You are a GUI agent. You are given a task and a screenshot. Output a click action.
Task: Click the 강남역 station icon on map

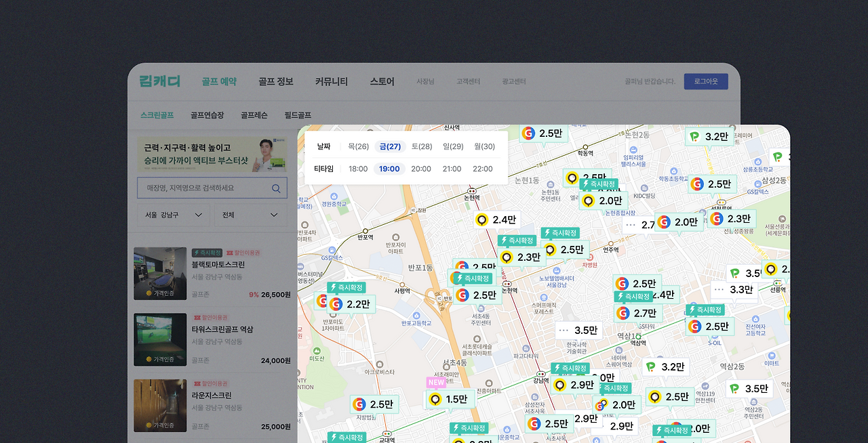pyautogui.click(x=540, y=374)
